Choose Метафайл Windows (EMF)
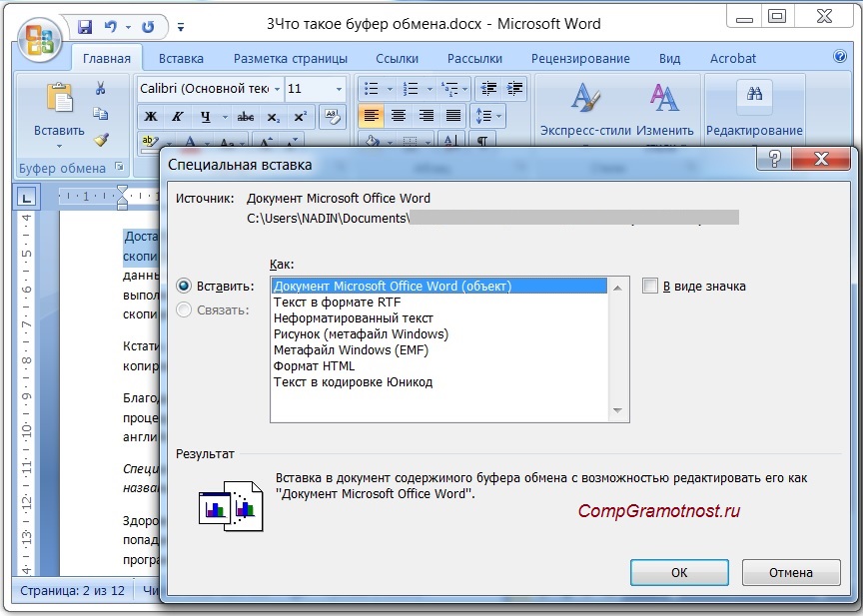 click(439, 350)
